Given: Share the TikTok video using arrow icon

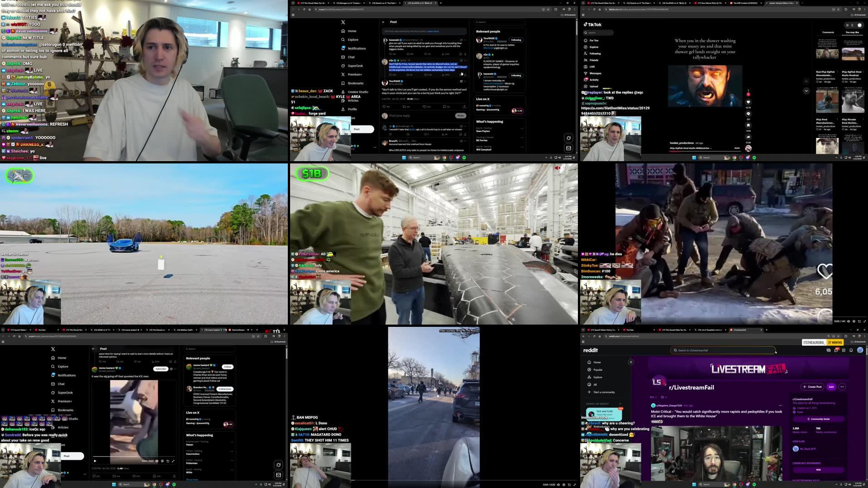Looking at the screenshot, I should coord(748,137).
